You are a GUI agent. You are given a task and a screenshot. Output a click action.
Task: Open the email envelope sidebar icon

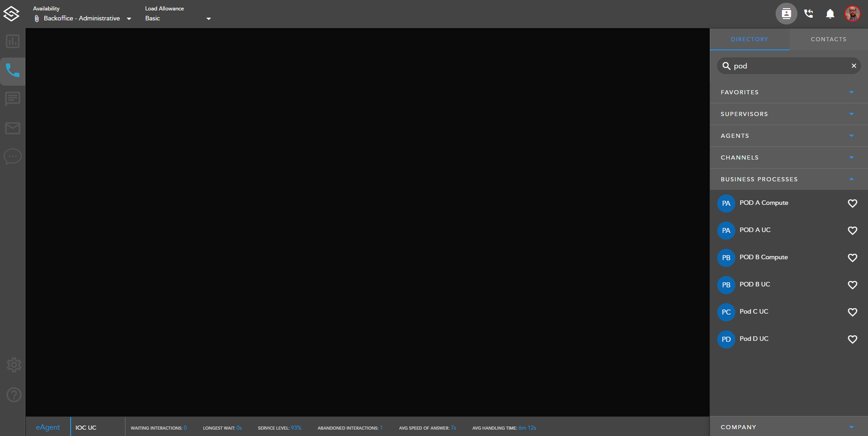click(13, 128)
